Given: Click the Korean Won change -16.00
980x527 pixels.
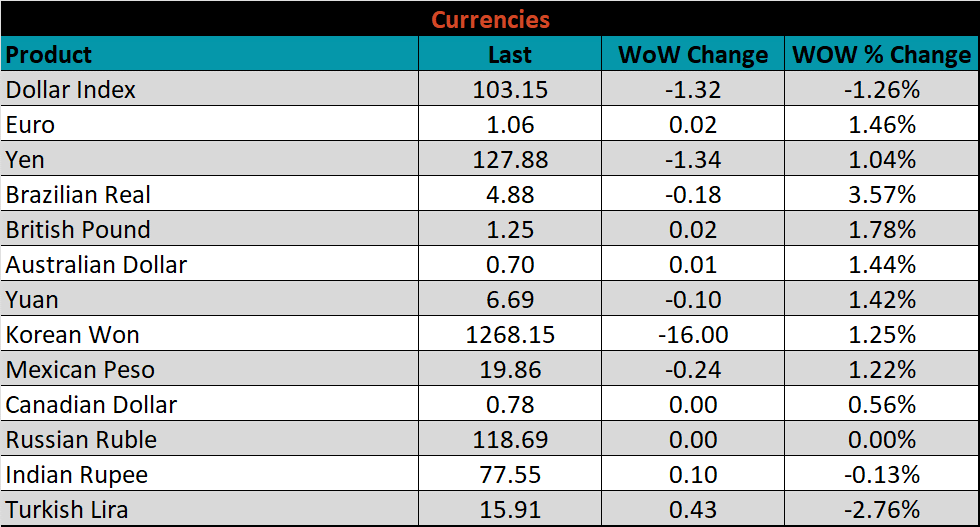Looking at the screenshot, I should pyautogui.click(x=692, y=335).
